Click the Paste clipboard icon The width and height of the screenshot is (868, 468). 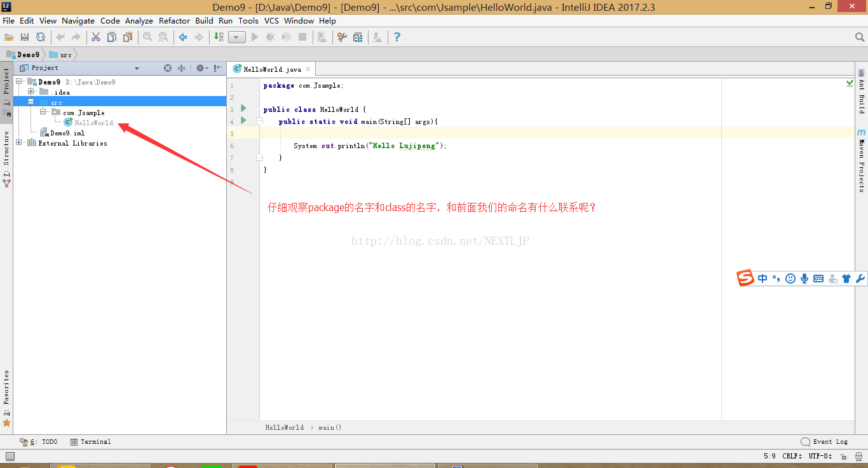pos(128,37)
